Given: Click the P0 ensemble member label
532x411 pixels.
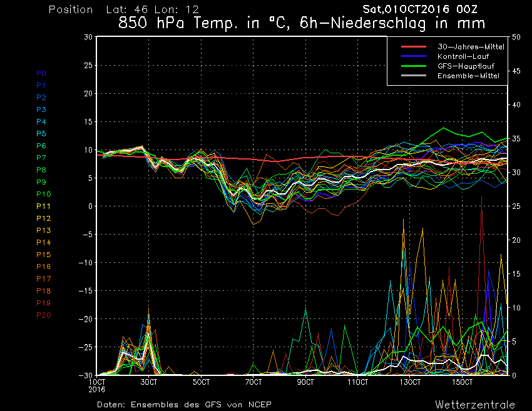Looking at the screenshot, I should click(41, 73).
